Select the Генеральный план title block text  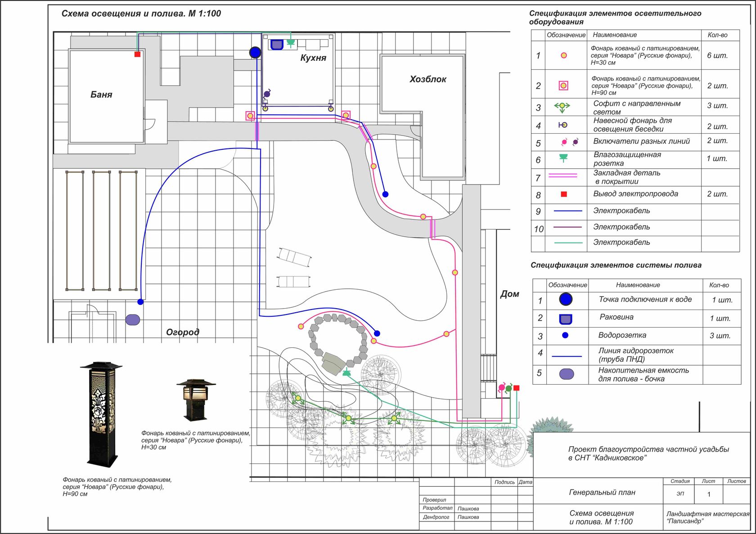pos(602,493)
